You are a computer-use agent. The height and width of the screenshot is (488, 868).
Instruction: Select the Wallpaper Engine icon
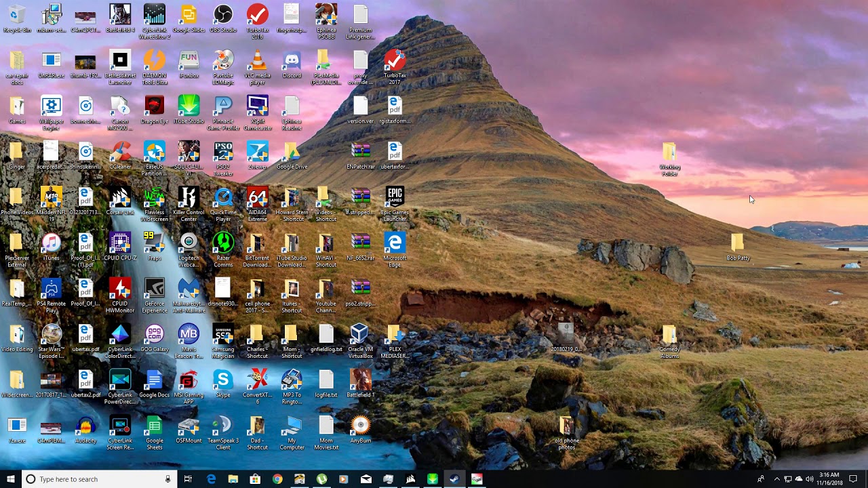(51, 113)
